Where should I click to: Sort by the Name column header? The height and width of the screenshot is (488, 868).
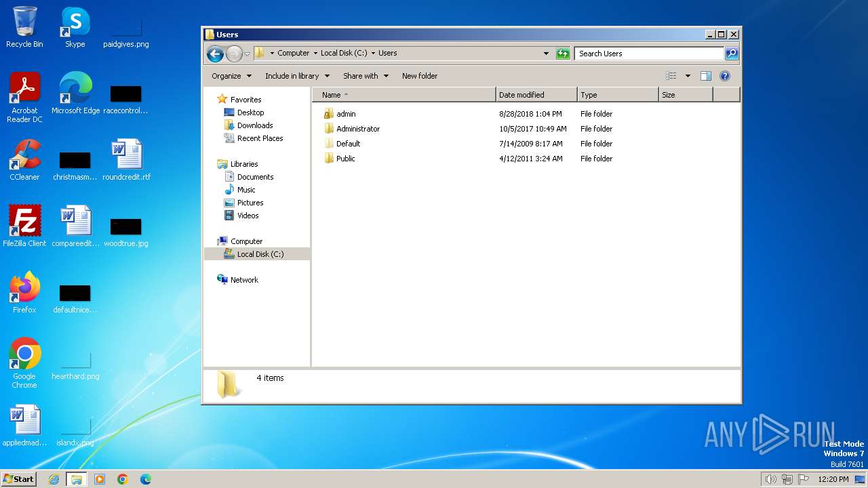tap(404, 95)
